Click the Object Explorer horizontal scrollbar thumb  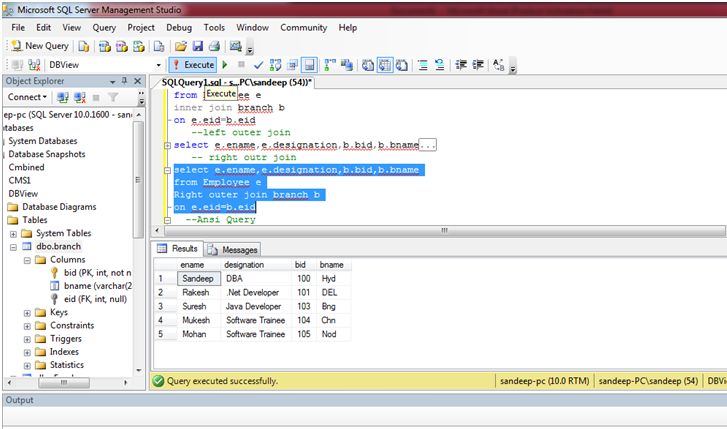(64, 383)
